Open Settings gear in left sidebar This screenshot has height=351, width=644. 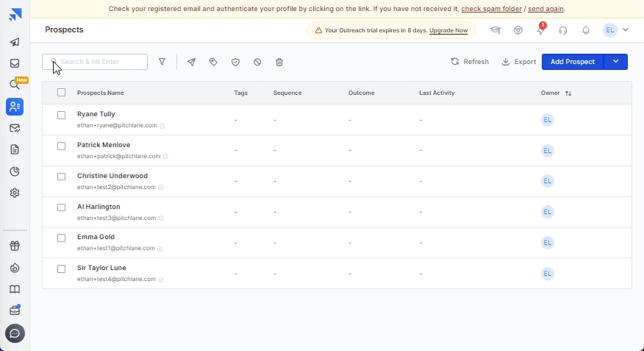pyautogui.click(x=15, y=193)
